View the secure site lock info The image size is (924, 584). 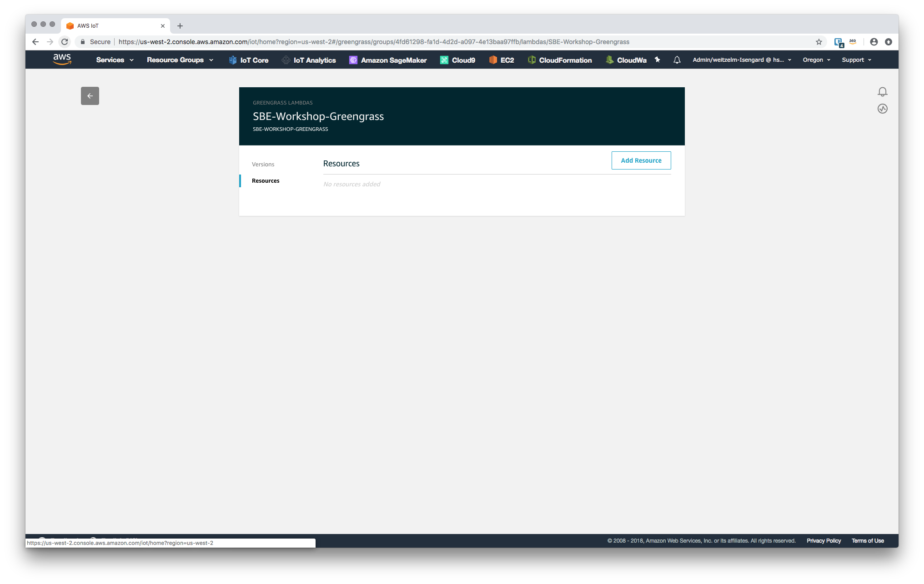(95, 42)
